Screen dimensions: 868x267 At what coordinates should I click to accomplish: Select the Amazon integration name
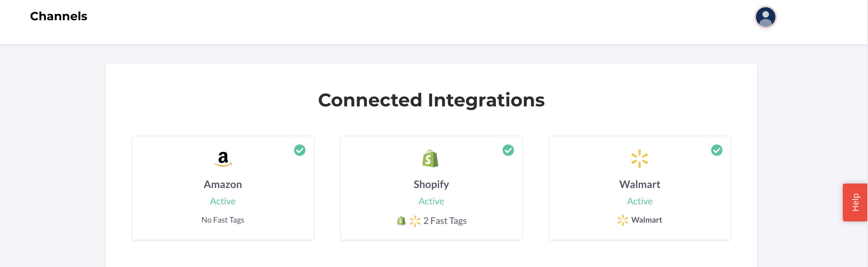pos(223,184)
